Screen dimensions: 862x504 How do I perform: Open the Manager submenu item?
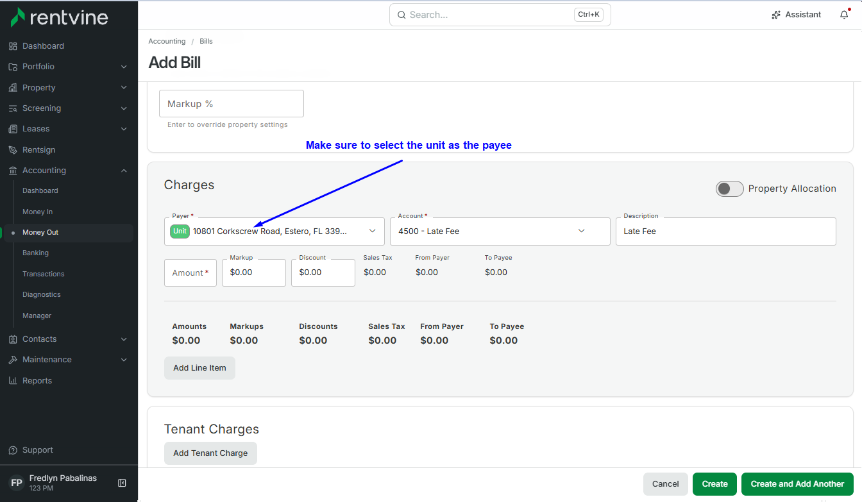(37, 315)
